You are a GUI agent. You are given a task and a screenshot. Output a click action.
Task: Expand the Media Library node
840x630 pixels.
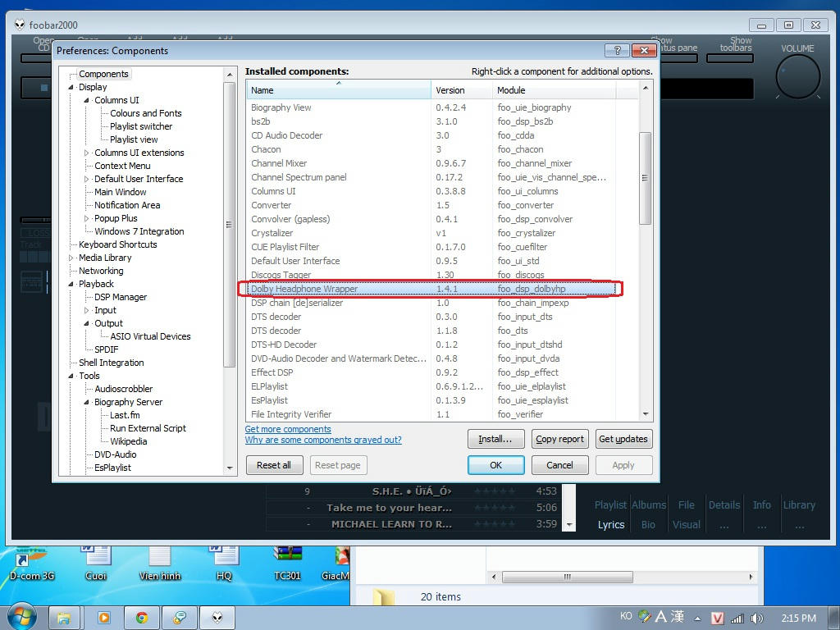tap(71, 258)
